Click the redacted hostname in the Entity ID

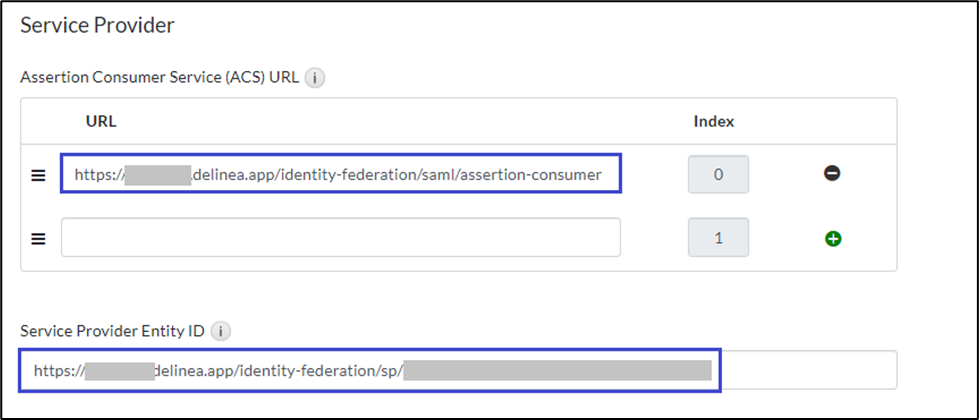pyautogui.click(x=119, y=370)
